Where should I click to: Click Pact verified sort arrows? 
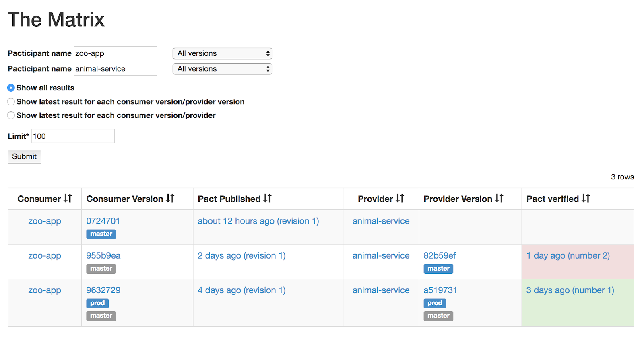586,198
